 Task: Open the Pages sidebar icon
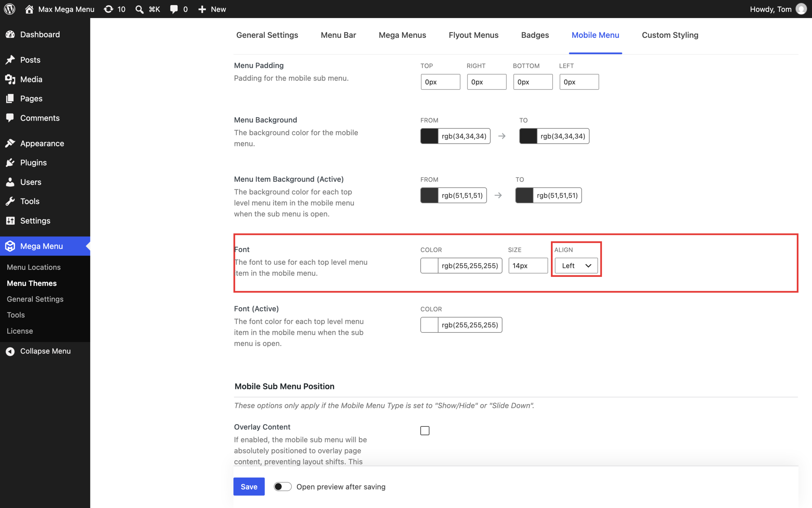click(10, 98)
